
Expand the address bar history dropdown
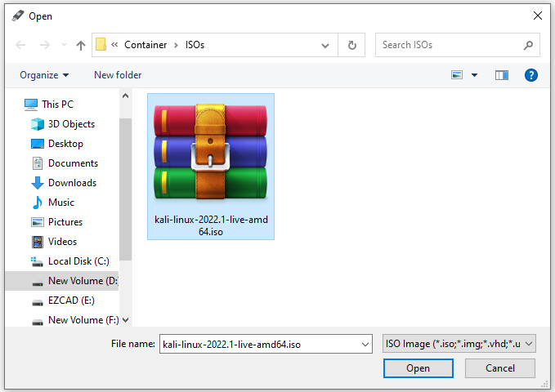tap(325, 45)
